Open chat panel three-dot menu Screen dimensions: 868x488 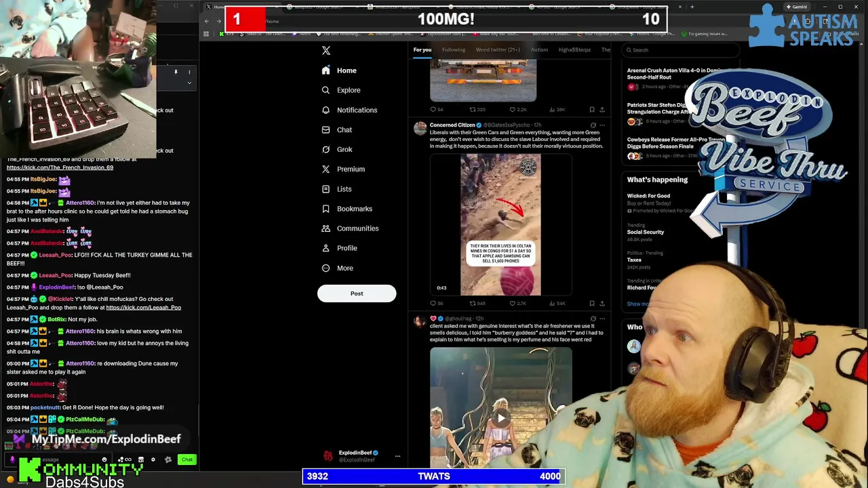tap(189, 72)
